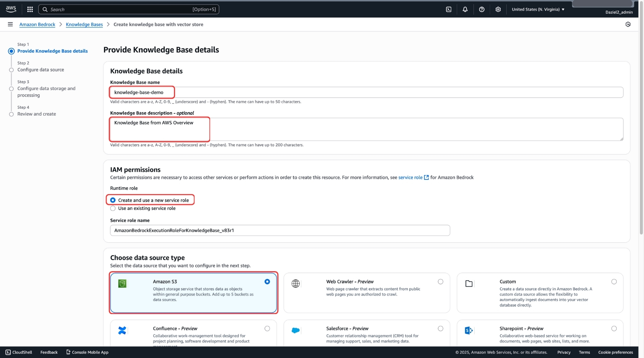This screenshot has height=358, width=644.
Task: Open the settings gear icon
Action: [498, 9]
